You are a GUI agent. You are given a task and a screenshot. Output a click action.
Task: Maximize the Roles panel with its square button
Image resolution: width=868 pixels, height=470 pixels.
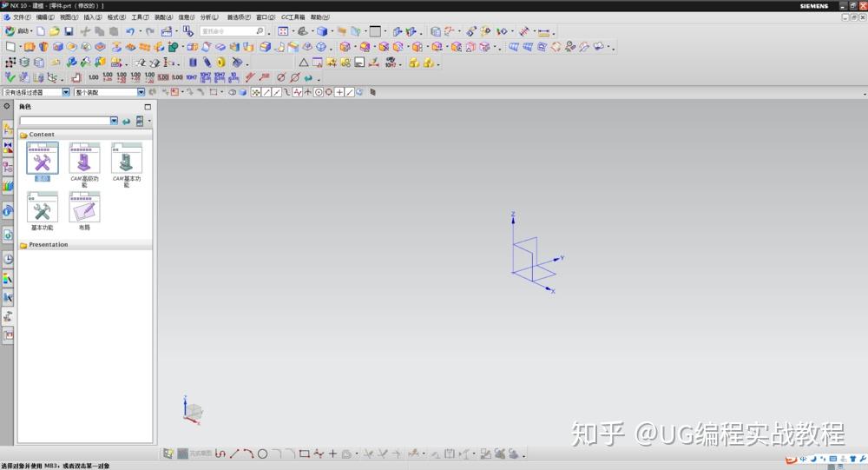[x=148, y=106]
